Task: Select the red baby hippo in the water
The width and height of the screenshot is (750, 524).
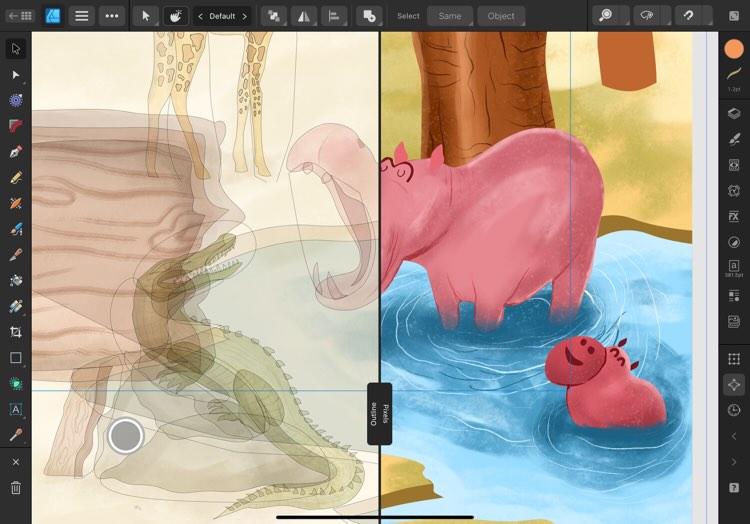Action: pyautogui.click(x=605, y=382)
